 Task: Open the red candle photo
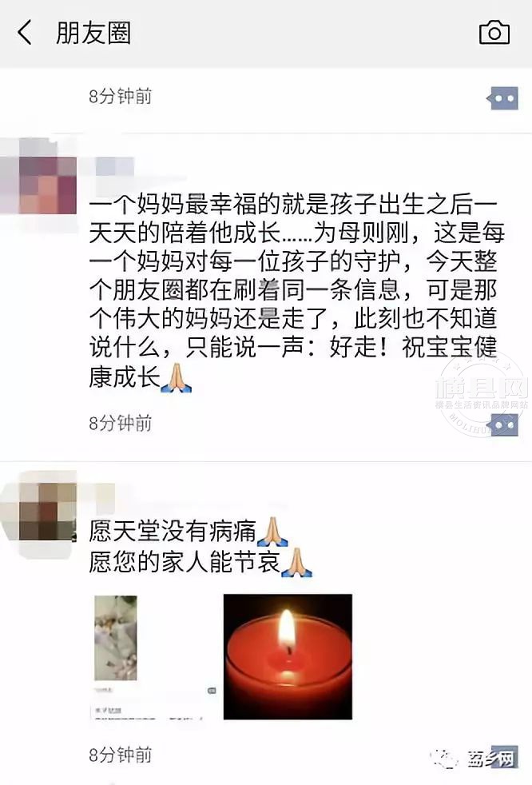(x=288, y=657)
